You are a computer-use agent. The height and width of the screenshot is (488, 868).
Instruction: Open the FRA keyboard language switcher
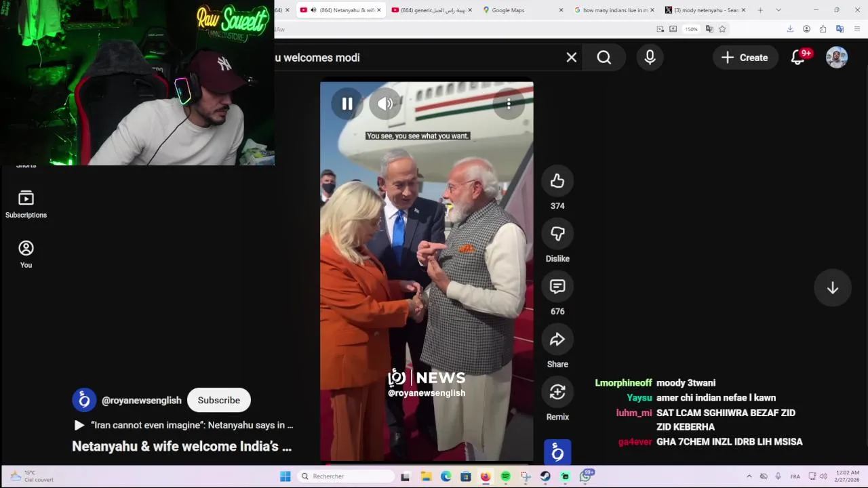pos(795,476)
